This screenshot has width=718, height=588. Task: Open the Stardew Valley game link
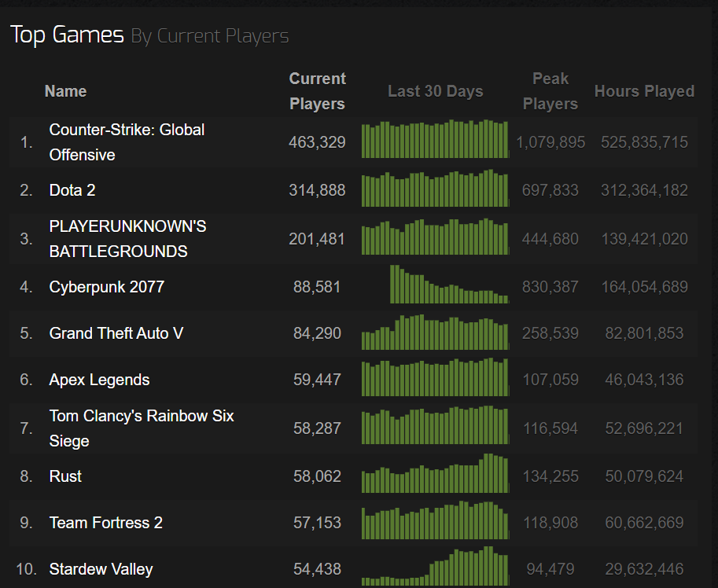coord(101,569)
